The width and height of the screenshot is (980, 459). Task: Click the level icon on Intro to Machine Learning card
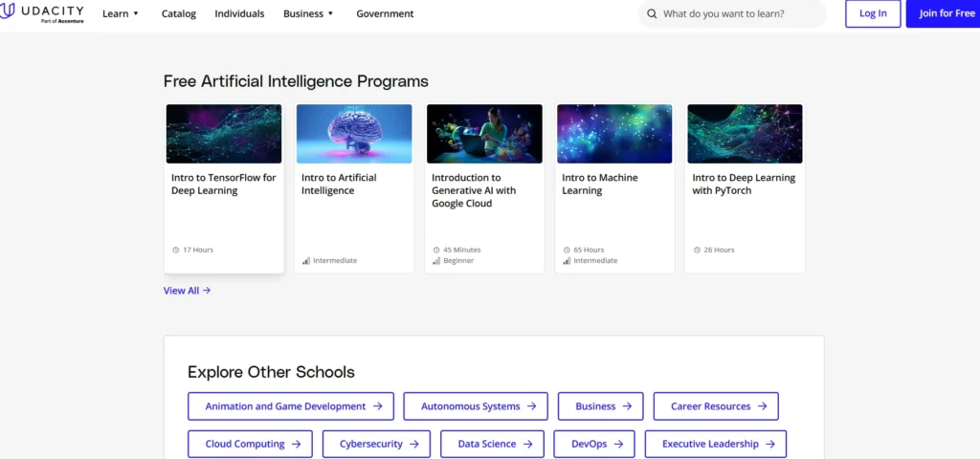click(567, 260)
